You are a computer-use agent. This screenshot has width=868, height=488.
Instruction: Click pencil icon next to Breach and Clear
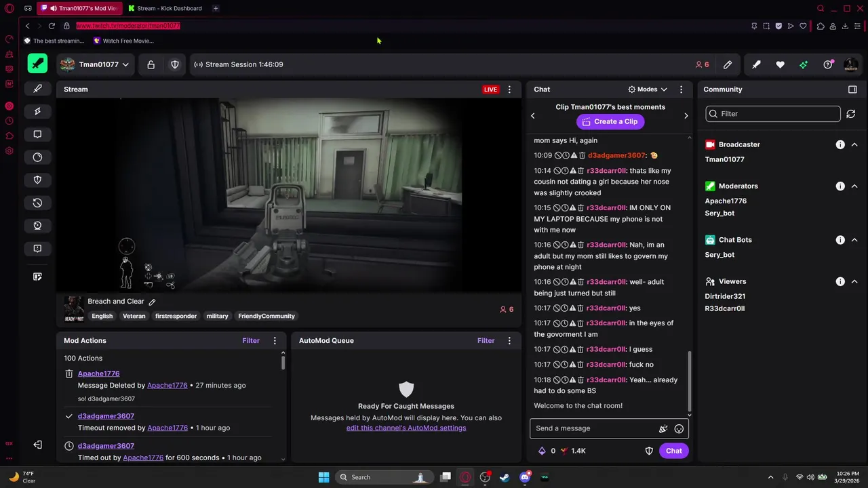click(152, 302)
